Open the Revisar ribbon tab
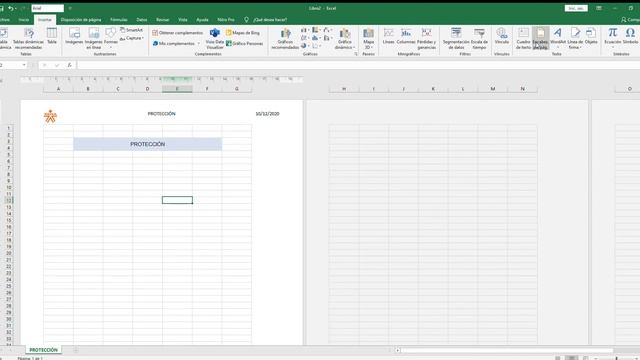The height and width of the screenshot is (360, 640). point(162,20)
